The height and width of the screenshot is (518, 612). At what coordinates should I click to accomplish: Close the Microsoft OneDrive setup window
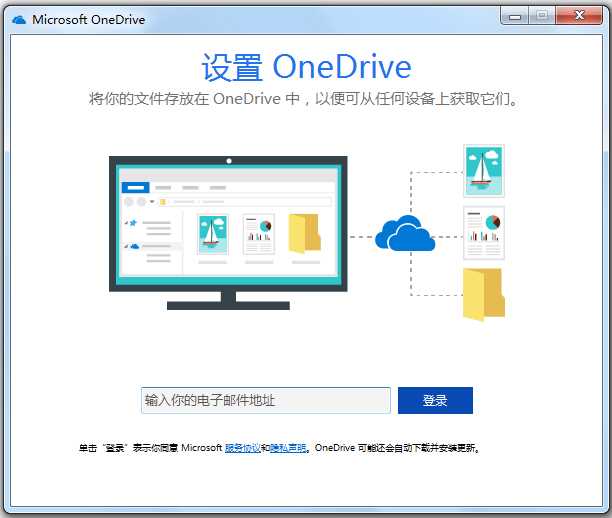coord(579,16)
